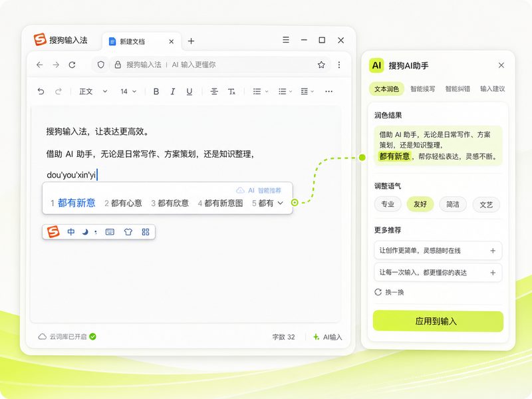
Task: Open the font size 14 dropdown
Action: 128,91
